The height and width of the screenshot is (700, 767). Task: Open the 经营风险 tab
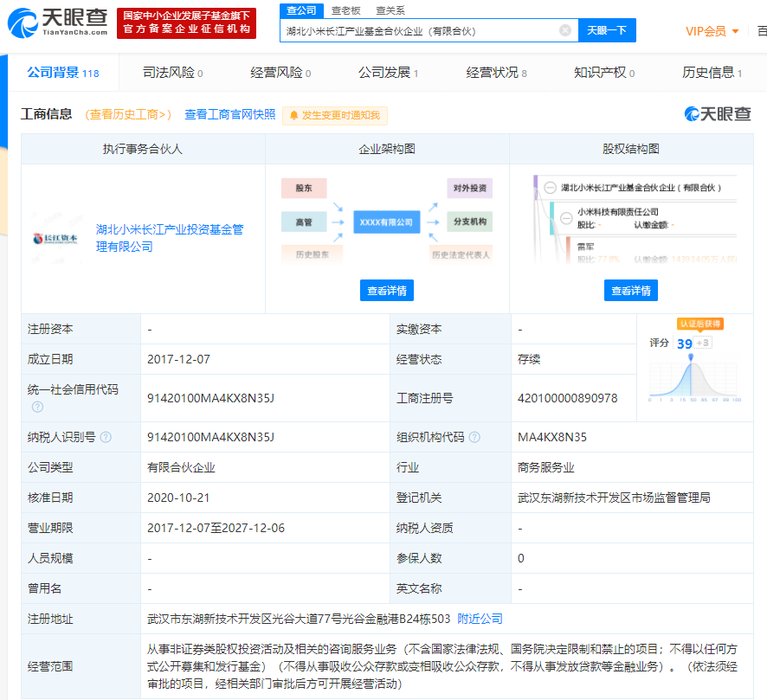click(x=280, y=73)
